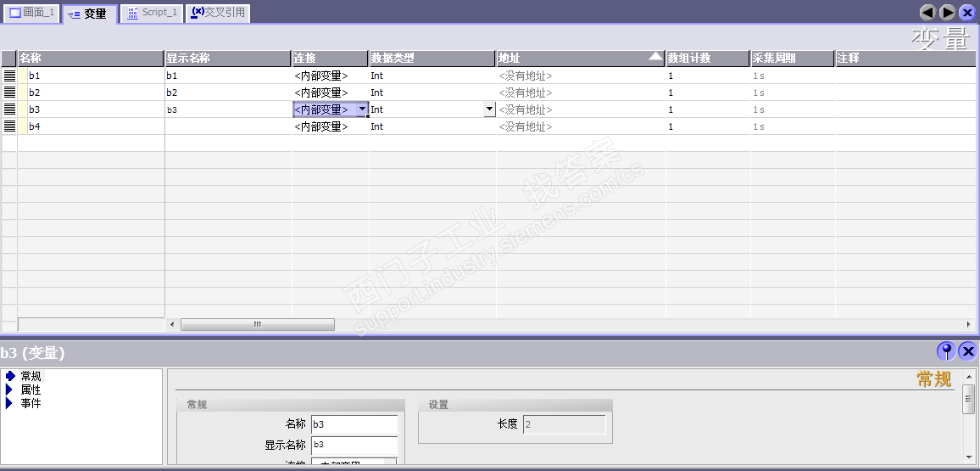The height and width of the screenshot is (471, 980).
Task: Close the editor with the top X icon
Action: click(x=967, y=13)
